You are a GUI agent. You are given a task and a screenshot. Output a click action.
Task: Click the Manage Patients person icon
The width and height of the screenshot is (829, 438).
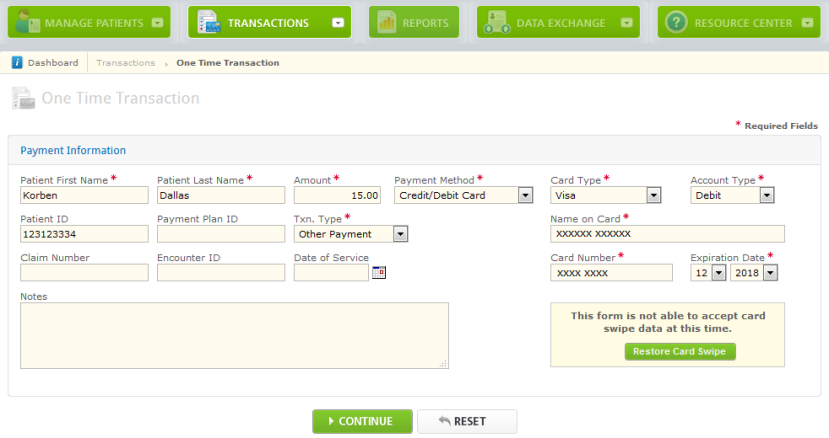[26, 22]
